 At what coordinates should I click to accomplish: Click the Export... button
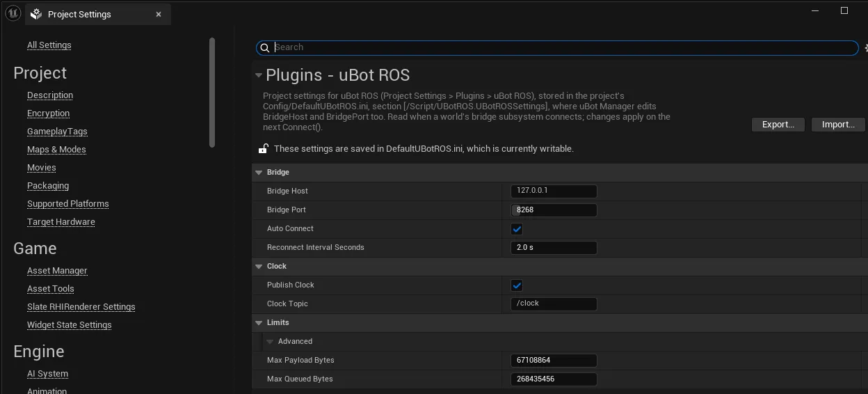click(x=778, y=125)
